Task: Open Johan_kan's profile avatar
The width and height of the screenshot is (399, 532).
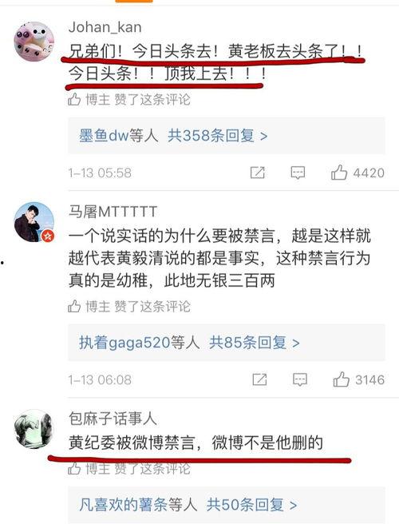Action: click(34, 42)
